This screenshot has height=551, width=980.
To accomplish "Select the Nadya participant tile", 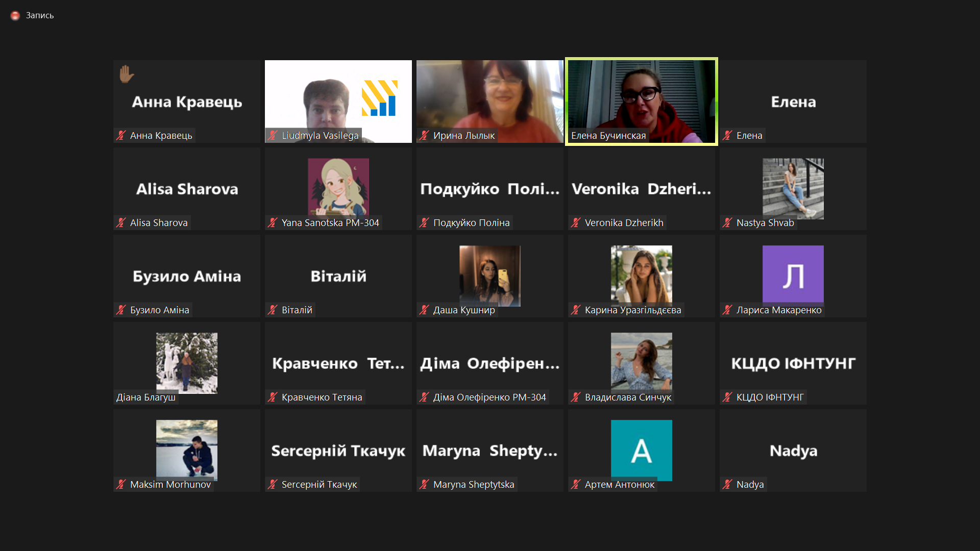I will 793,450.
